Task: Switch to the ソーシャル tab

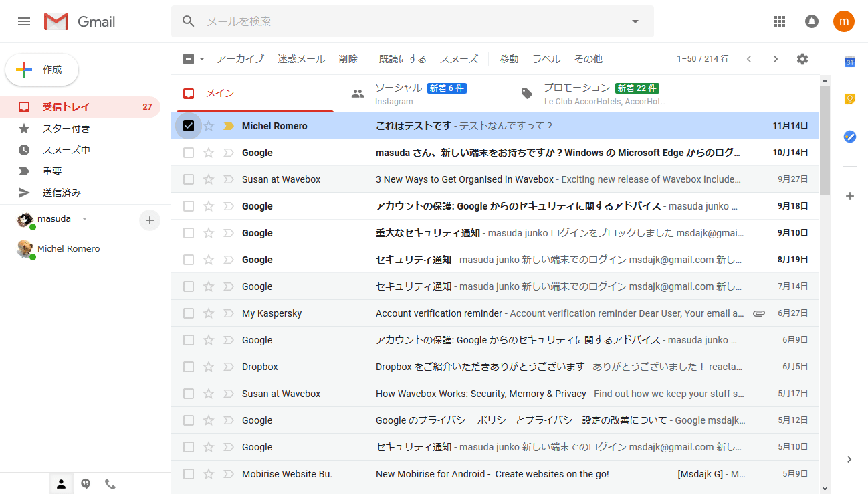Action: coord(424,94)
